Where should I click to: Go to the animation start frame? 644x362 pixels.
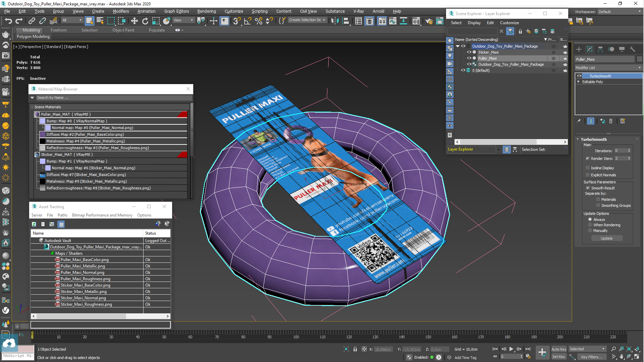coord(495,349)
